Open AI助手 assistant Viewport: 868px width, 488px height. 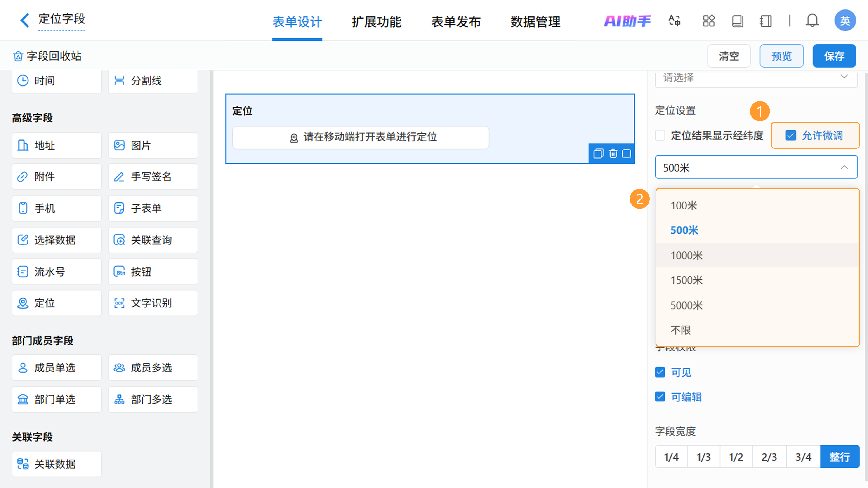pyautogui.click(x=627, y=21)
